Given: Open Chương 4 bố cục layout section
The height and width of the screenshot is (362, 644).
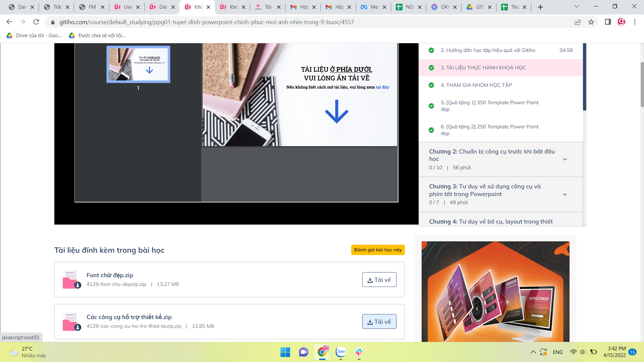Looking at the screenshot, I should pyautogui.click(x=500, y=219).
